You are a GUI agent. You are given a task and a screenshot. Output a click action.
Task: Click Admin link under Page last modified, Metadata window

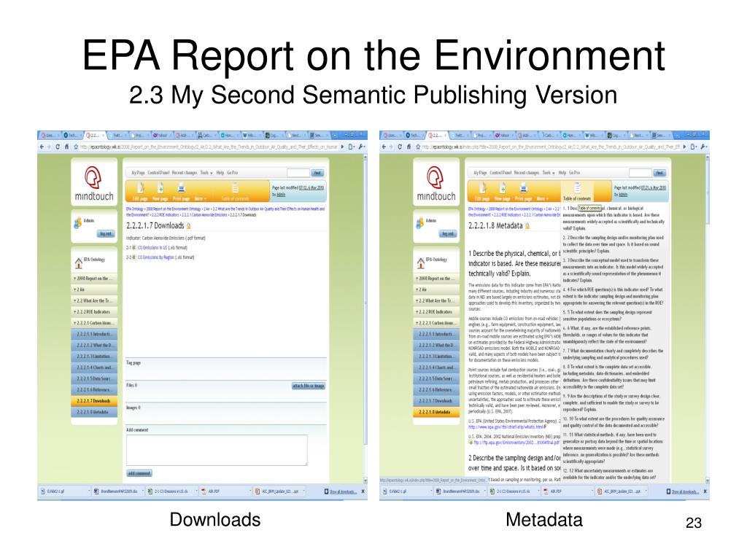pyautogui.click(x=623, y=195)
